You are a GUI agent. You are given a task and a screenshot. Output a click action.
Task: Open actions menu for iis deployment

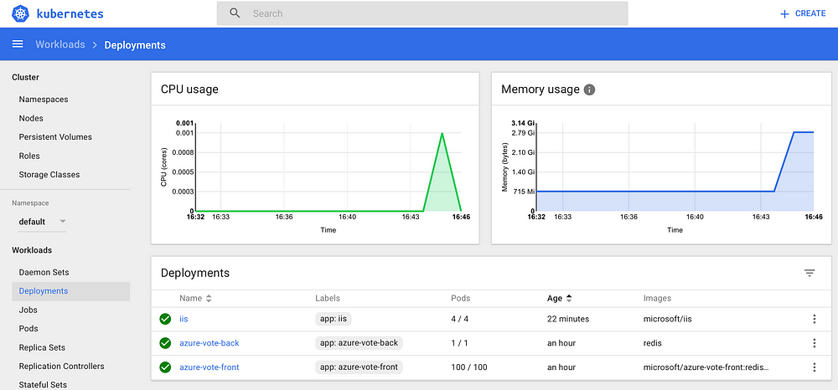814,319
